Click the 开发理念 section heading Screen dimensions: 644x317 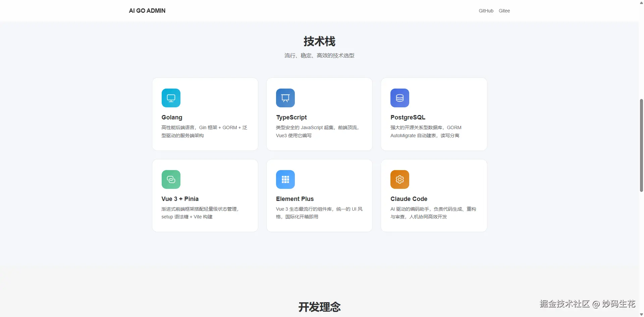point(319,307)
